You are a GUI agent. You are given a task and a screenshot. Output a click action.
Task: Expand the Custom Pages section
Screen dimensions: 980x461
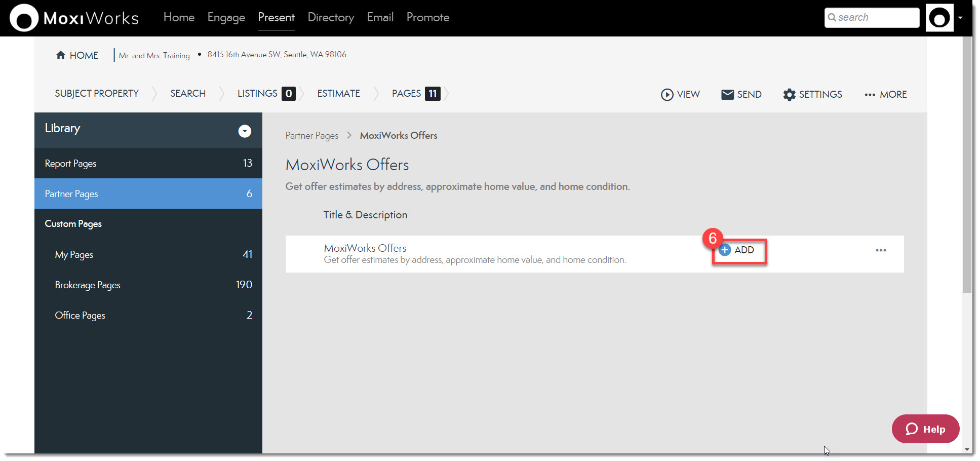pos(73,224)
